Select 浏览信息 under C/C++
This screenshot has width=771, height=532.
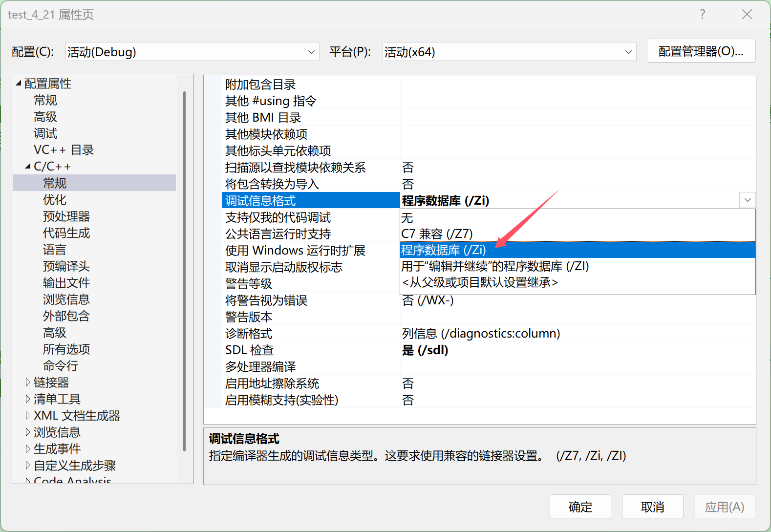tap(66, 299)
